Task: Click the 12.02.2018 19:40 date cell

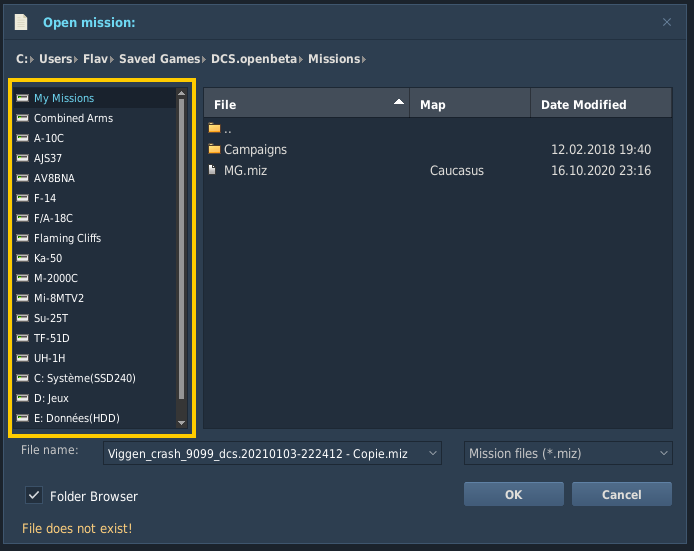Action: click(x=601, y=149)
